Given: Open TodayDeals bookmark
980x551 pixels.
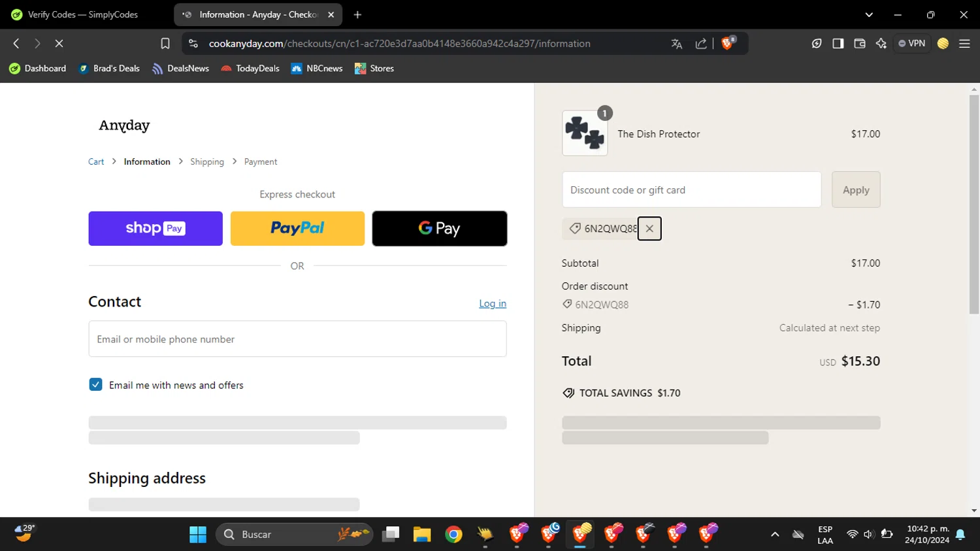Looking at the screenshot, I should pyautogui.click(x=250, y=69).
